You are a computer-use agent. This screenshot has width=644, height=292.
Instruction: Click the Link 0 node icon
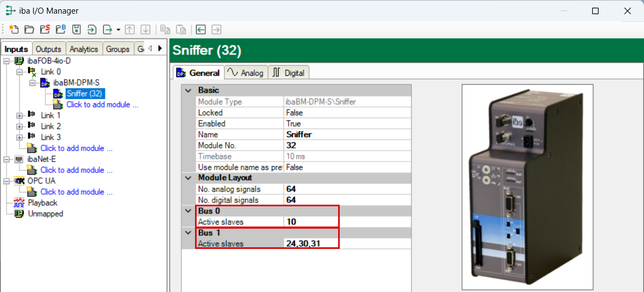32,71
